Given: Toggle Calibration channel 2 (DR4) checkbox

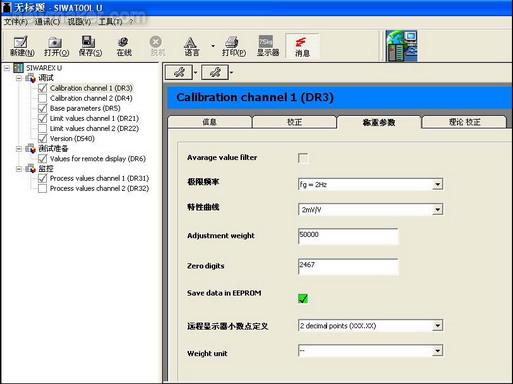Looking at the screenshot, I should pyautogui.click(x=43, y=98).
